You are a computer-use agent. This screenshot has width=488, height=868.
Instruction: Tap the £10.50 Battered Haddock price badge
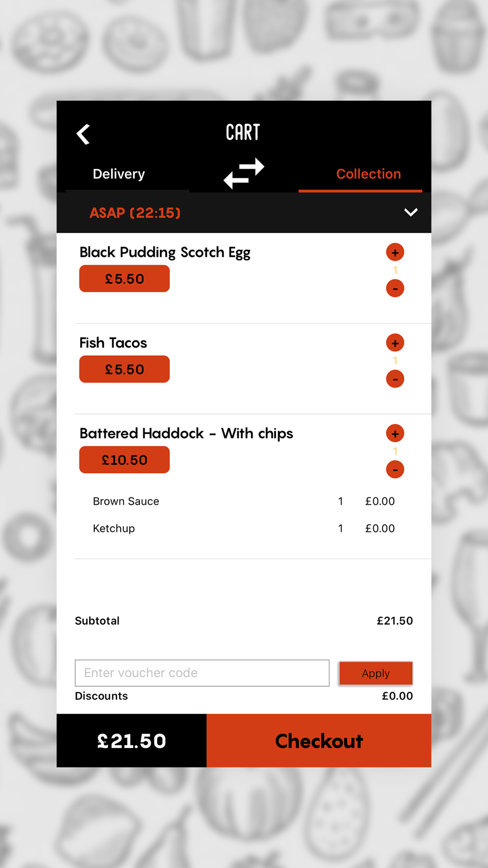pos(124,460)
